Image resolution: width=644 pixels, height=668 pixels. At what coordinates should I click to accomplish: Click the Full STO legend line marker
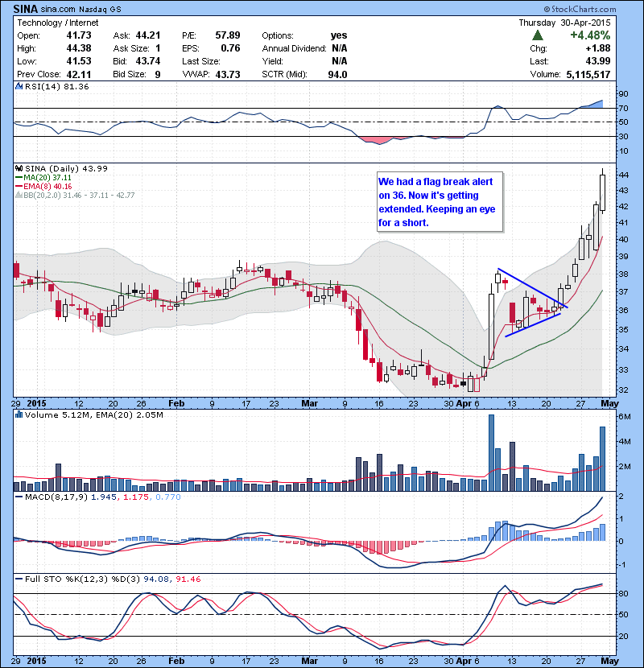pyautogui.click(x=19, y=579)
